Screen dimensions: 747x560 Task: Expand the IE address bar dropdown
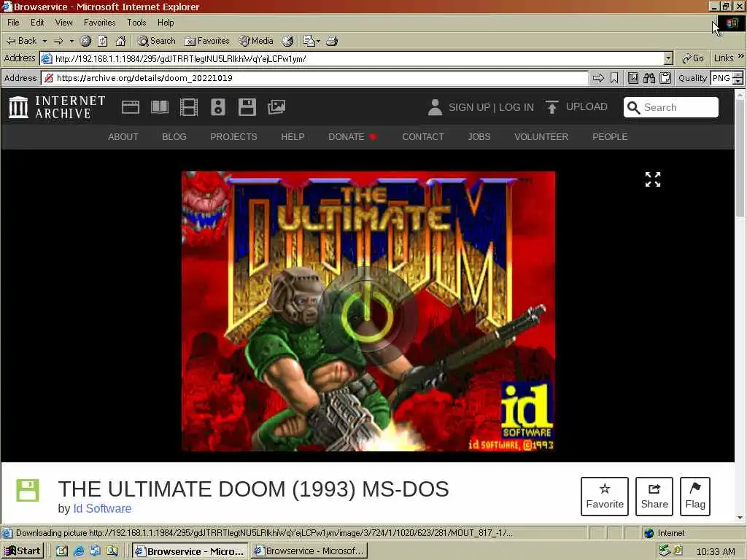[668, 58]
